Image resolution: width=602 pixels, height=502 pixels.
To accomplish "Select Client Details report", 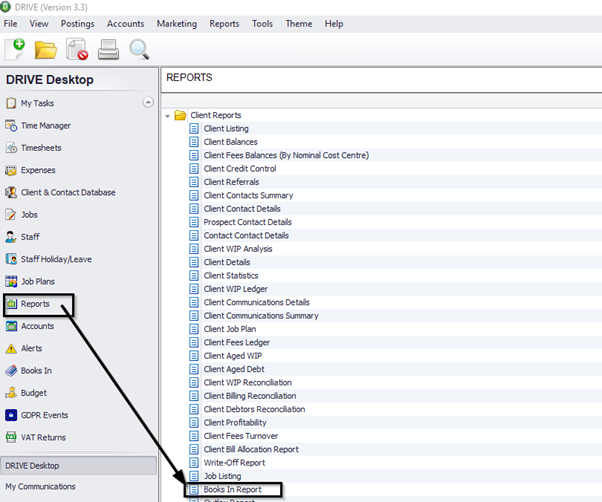I will tap(227, 262).
